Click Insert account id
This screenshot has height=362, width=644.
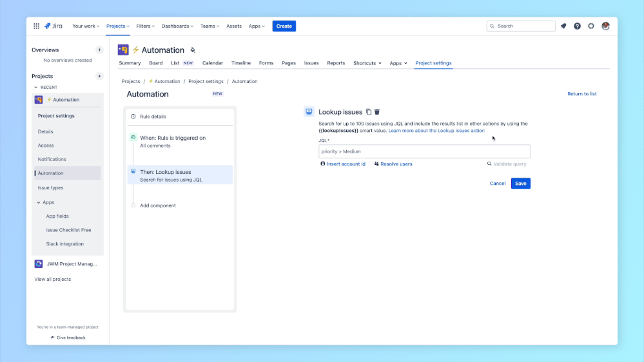click(x=343, y=164)
